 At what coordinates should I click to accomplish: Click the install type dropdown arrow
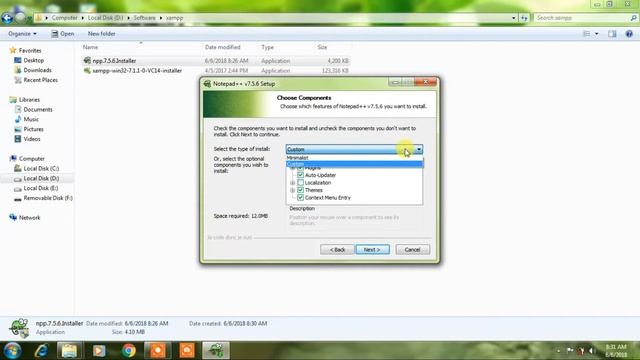[x=419, y=149]
